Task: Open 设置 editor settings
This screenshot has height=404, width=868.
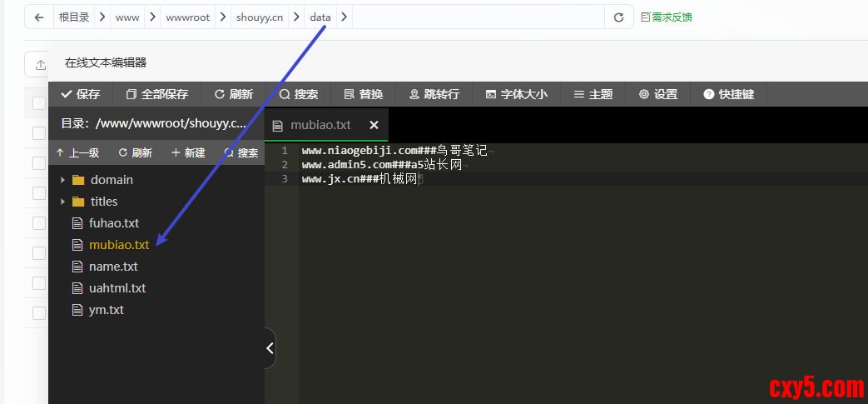Action: [657, 94]
